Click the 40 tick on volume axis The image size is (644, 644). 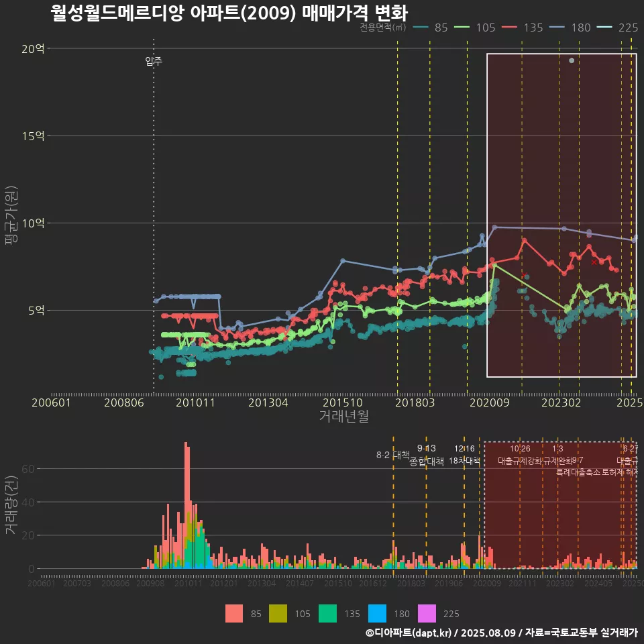pos(28,502)
